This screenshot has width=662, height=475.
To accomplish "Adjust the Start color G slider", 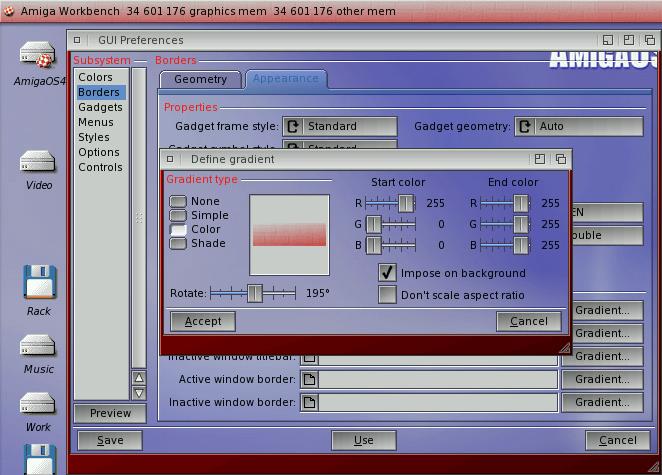I will click(x=391, y=224).
